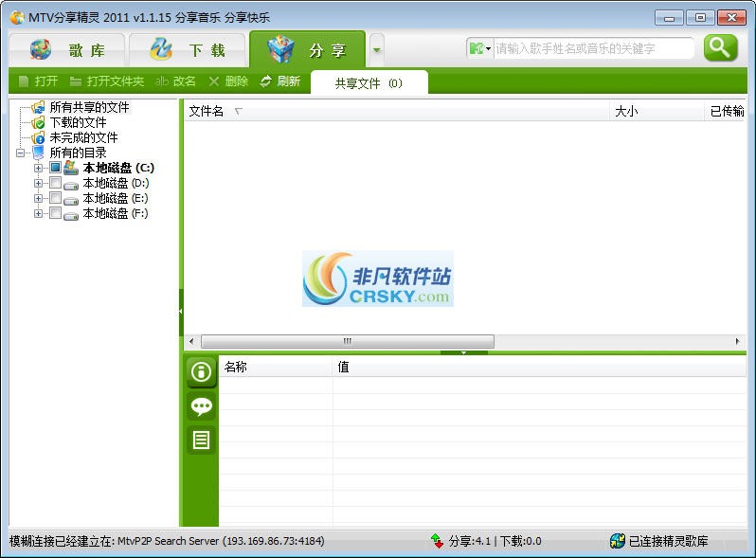This screenshot has height=558, width=756.
Task: Select 本地磁盘 (D:) label in tree
Action: click(116, 183)
